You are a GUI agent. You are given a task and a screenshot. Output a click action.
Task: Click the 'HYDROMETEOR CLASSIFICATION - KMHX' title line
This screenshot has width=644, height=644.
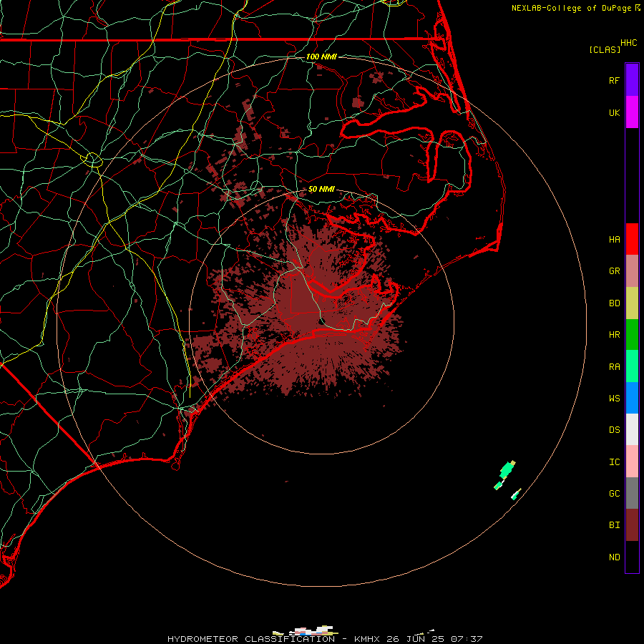[273, 639]
